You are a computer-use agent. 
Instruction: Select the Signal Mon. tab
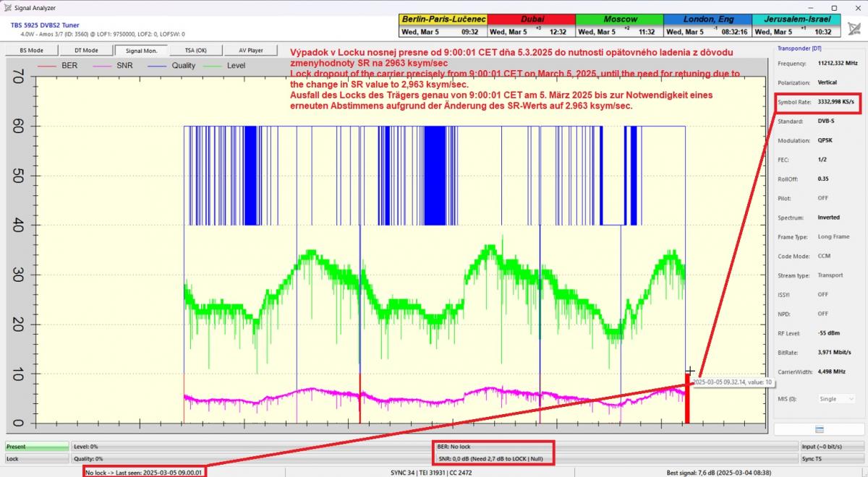141,51
